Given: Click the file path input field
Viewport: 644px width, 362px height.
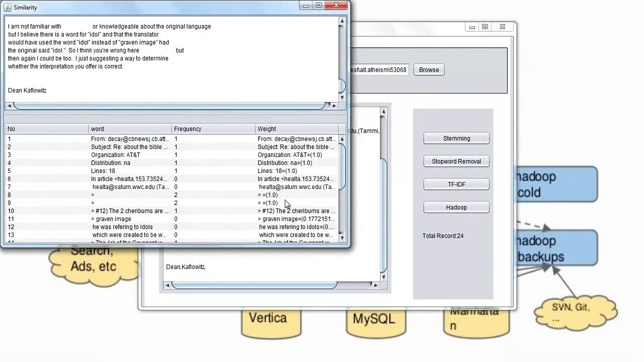Looking at the screenshot, I should click(380, 70).
